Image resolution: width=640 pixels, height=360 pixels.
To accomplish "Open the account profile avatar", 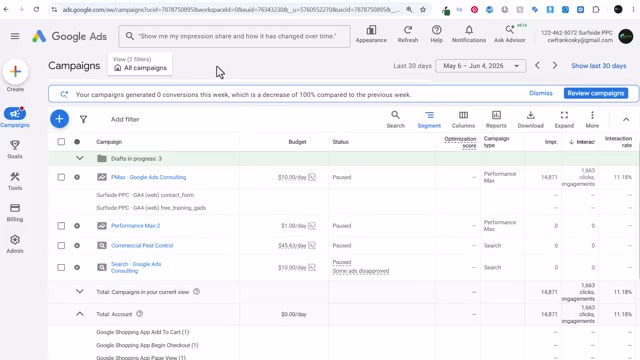I will 625,36.
